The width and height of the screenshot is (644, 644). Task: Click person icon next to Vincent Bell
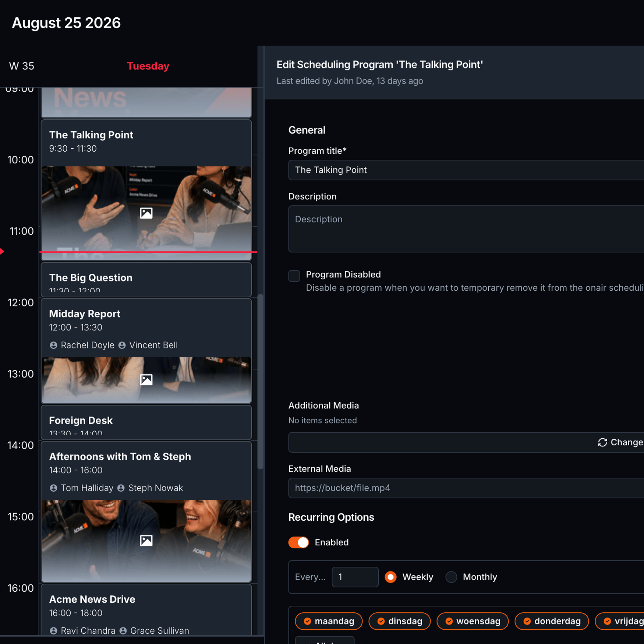[122, 345]
